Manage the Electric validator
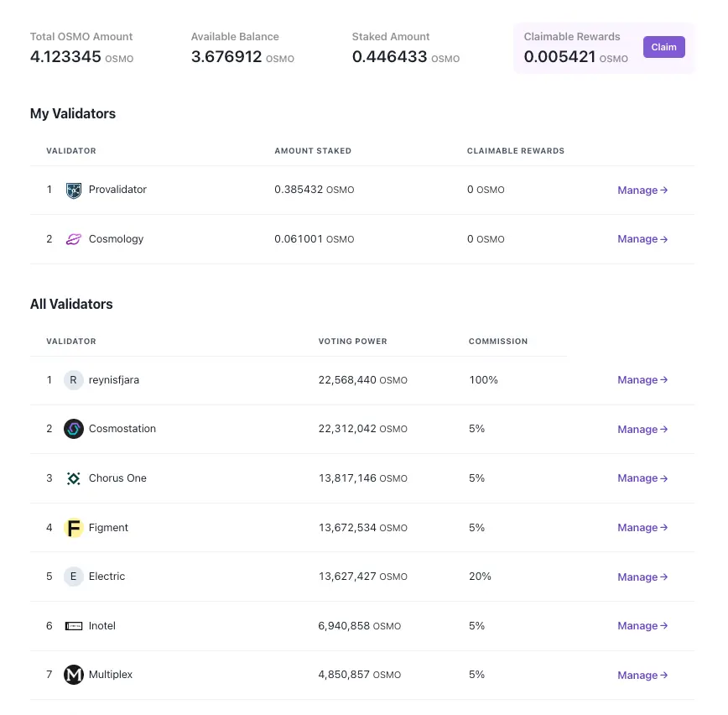Screen dimensions: 728x715 click(x=642, y=577)
